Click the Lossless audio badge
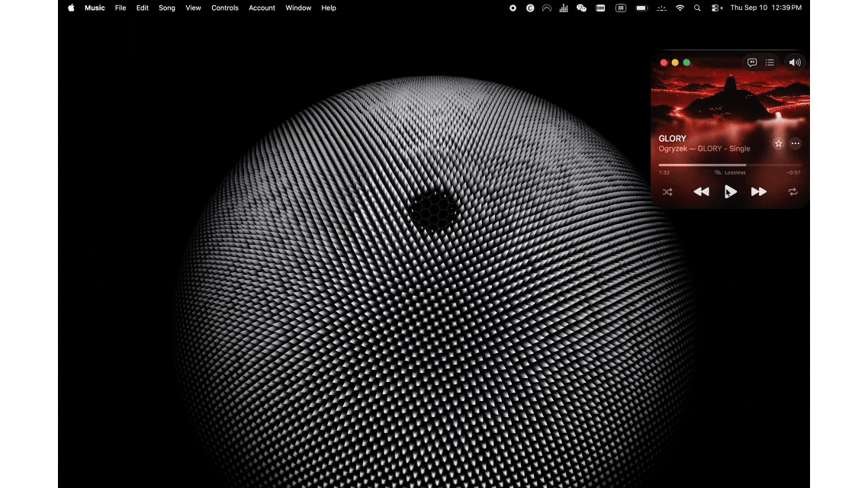 pos(730,172)
